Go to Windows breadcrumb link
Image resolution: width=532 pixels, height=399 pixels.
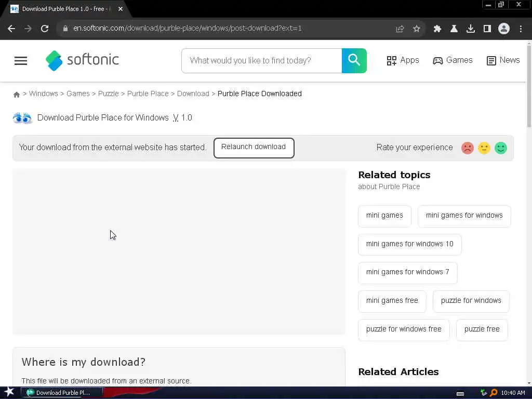click(x=44, y=94)
